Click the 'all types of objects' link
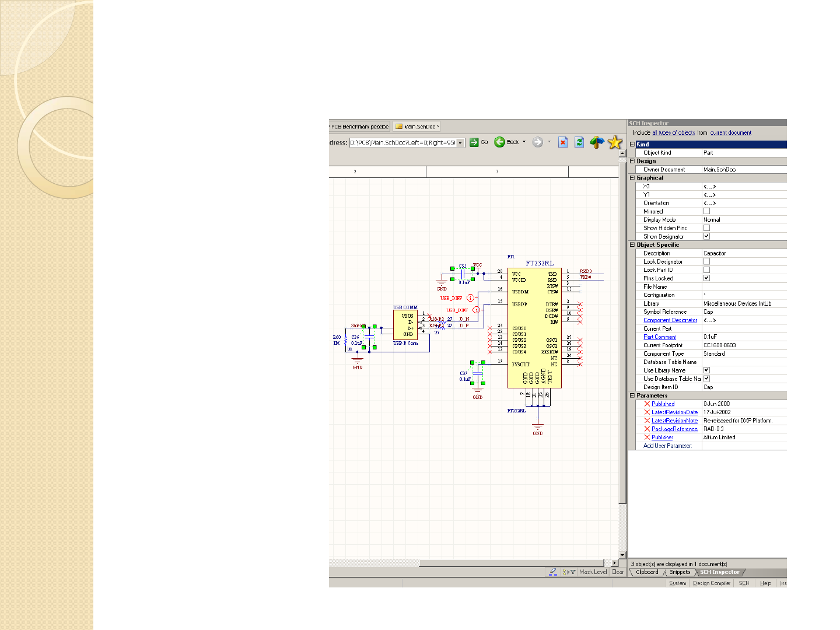Image resolution: width=840 pixels, height=630 pixels. [674, 133]
